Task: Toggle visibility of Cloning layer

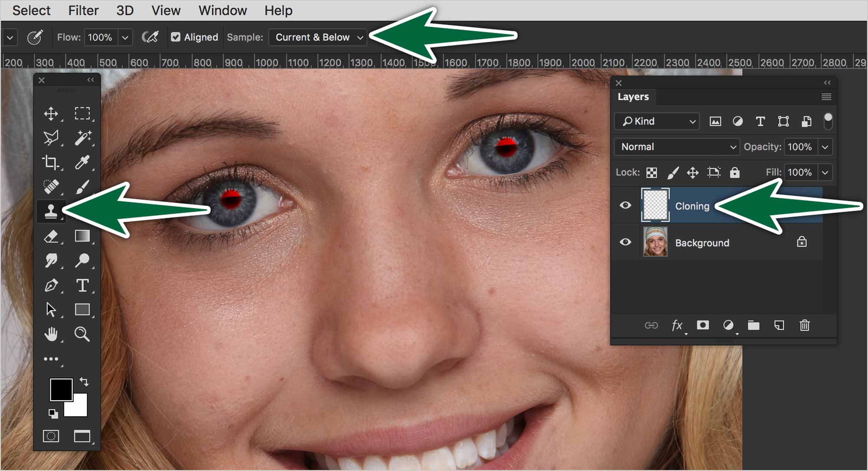Action: point(625,205)
